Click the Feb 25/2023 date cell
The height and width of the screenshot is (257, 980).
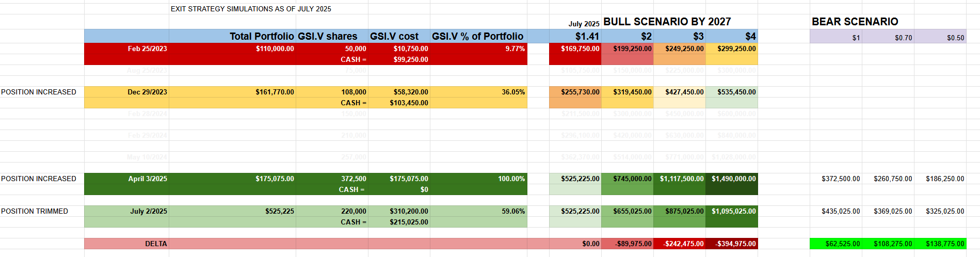coord(126,49)
